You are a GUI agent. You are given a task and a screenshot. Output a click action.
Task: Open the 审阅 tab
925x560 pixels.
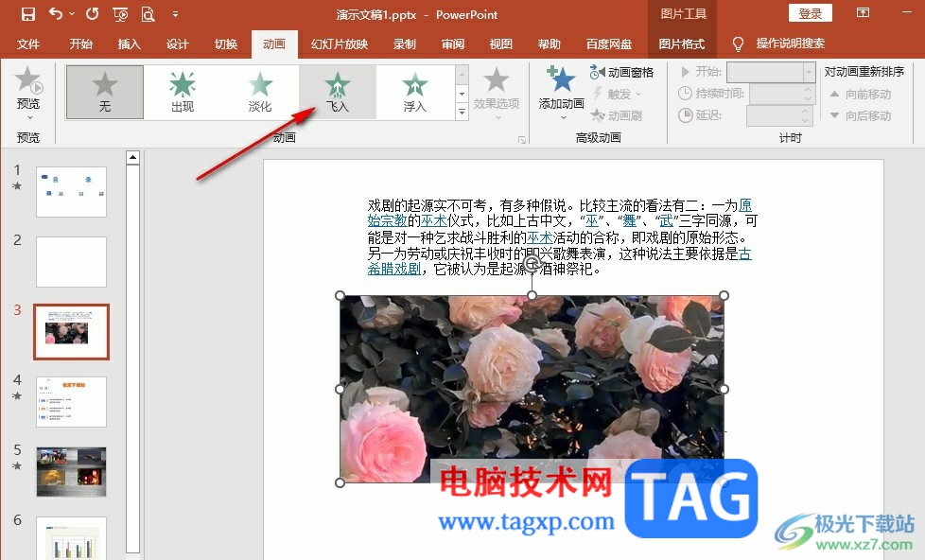pos(453,44)
